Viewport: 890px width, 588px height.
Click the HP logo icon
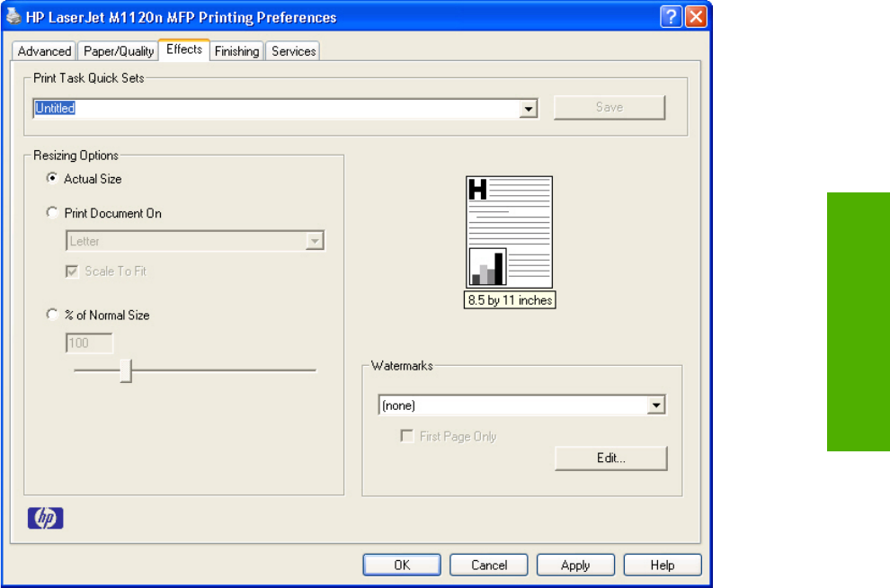[x=46, y=518]
